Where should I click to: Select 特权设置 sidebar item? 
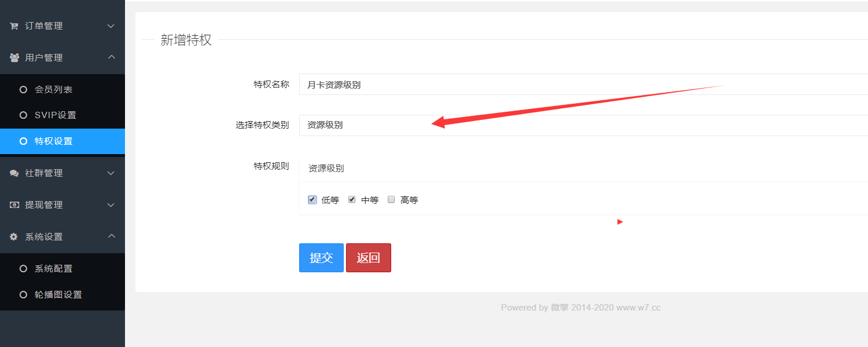[62, 141]
